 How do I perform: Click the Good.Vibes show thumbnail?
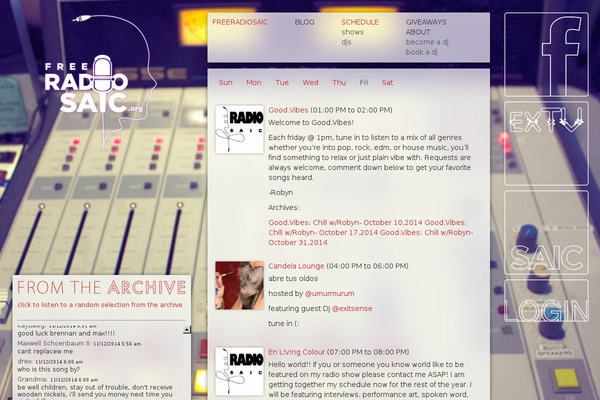[x=240, y=130]
